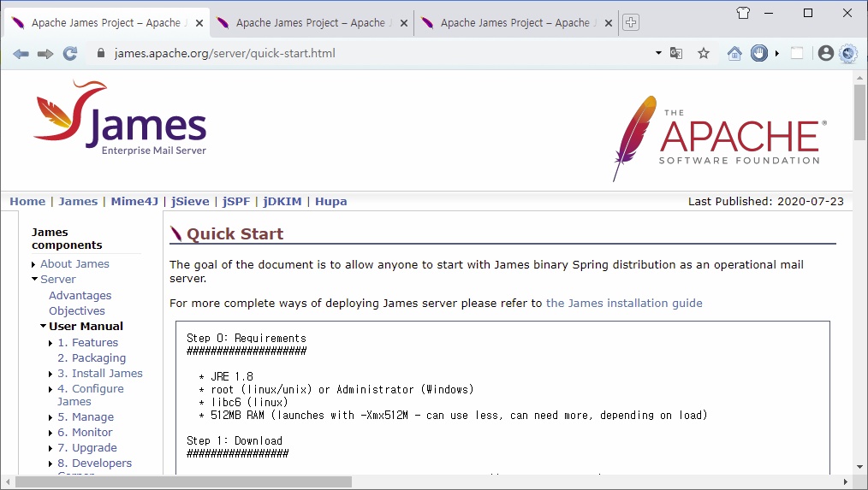Collapse the Server tree node
The image size is (868, 490).
[35, 280]
